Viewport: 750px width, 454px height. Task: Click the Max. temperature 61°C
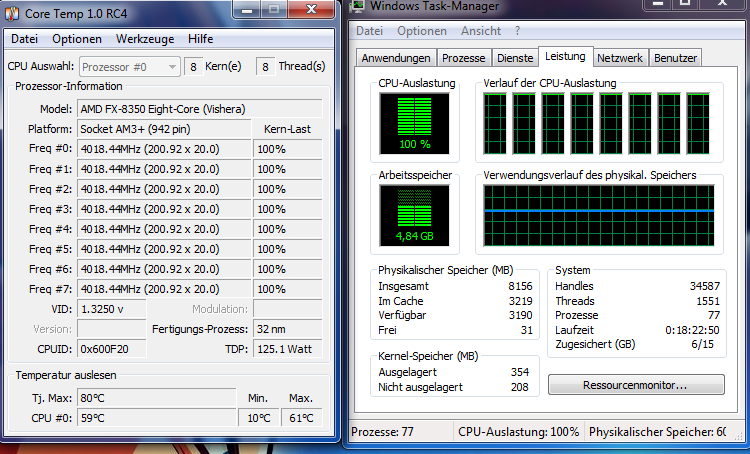301,418
